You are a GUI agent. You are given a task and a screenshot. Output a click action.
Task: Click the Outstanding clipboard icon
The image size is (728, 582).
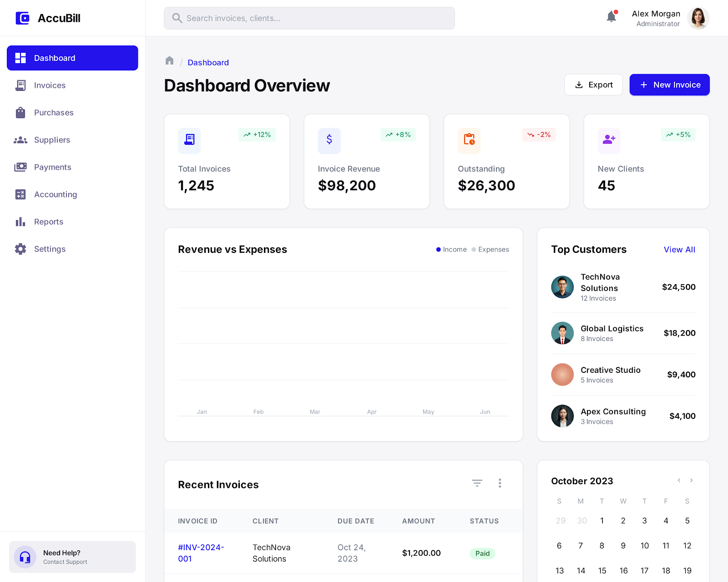click(469, 140)
